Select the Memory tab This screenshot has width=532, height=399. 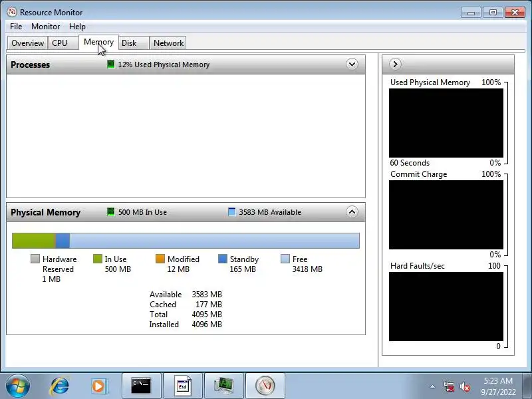click(x=98, y=42)
